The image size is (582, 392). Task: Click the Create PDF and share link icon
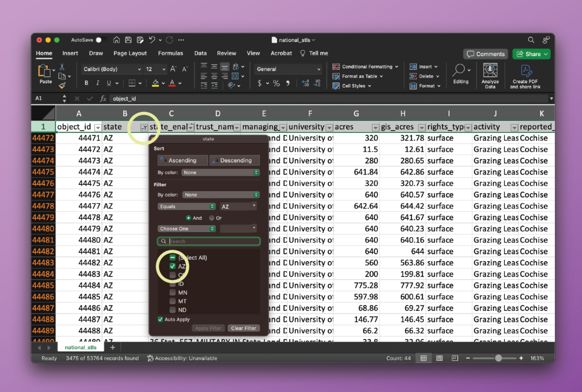525,76
